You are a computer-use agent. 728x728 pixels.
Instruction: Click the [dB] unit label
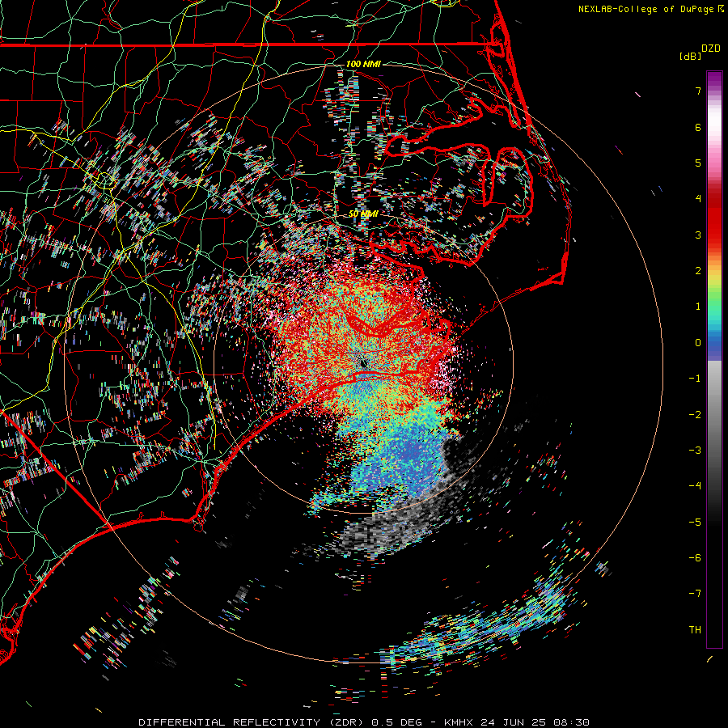[691, 56]
